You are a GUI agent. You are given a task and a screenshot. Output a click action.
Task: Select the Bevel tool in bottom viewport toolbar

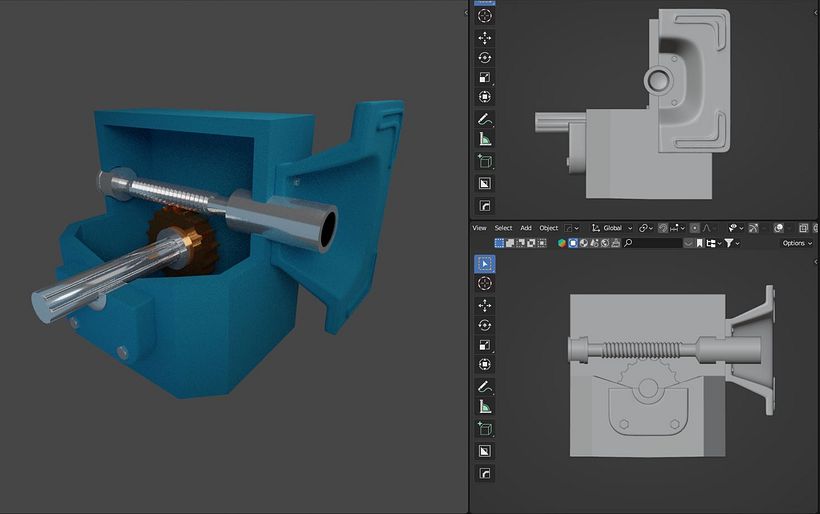485,473
